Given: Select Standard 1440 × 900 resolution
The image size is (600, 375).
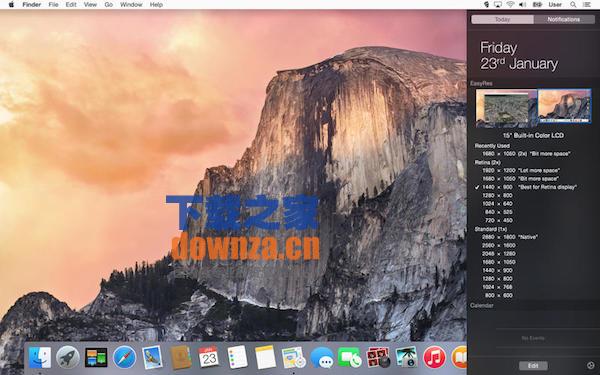Looking at the screenshot, I should (497, 271).
